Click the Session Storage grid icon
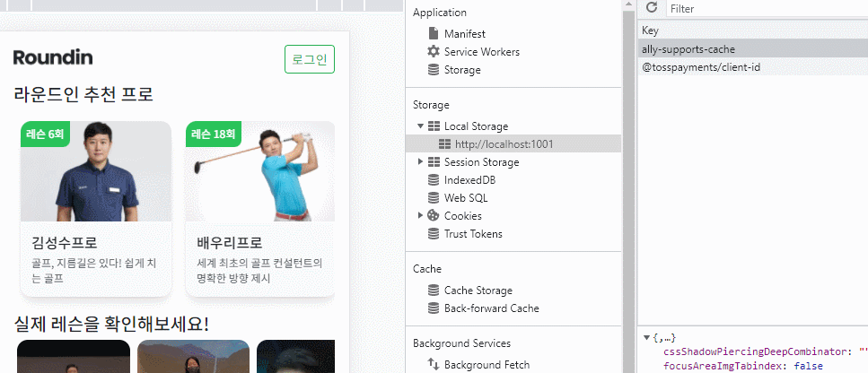The image size is (868, 373). (x=434, y=162)
